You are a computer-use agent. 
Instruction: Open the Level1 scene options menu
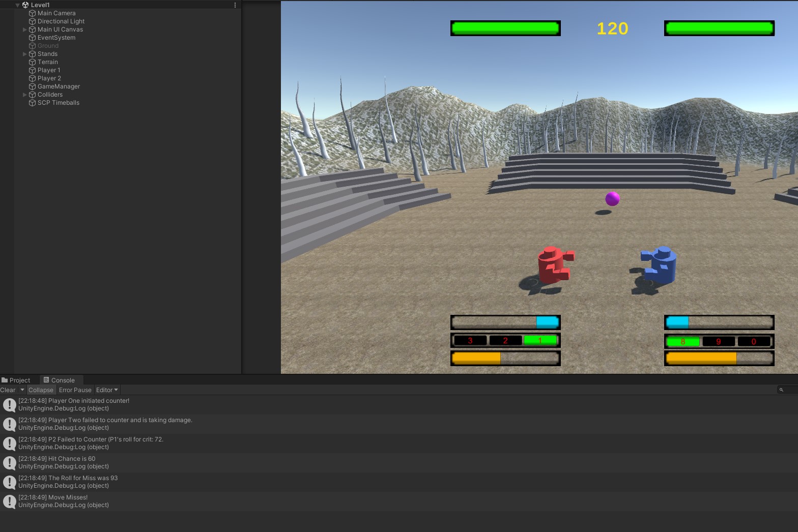point(235,5)
